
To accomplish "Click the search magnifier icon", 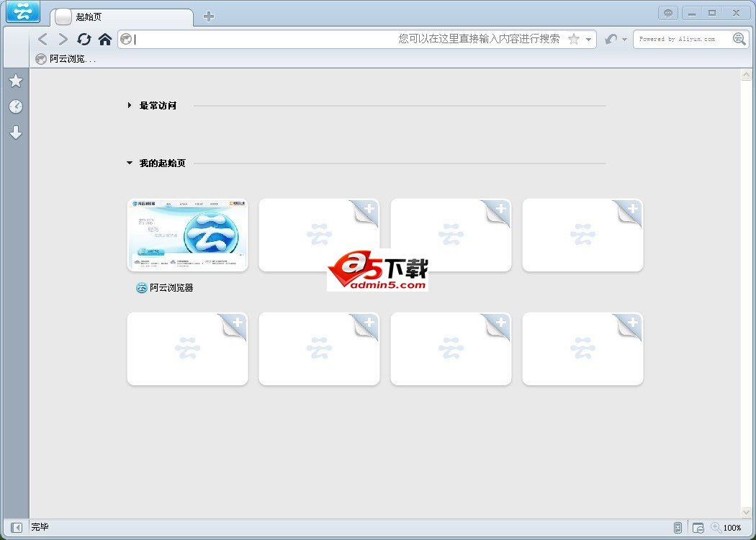I will coord(739,39).
